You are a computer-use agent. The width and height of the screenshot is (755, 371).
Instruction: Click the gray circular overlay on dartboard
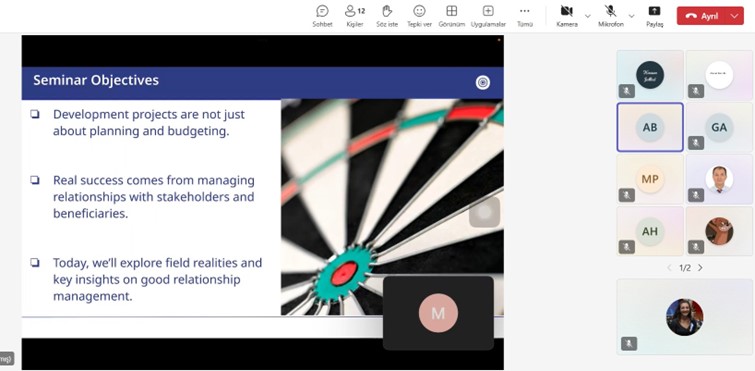[x=484, y=212]
